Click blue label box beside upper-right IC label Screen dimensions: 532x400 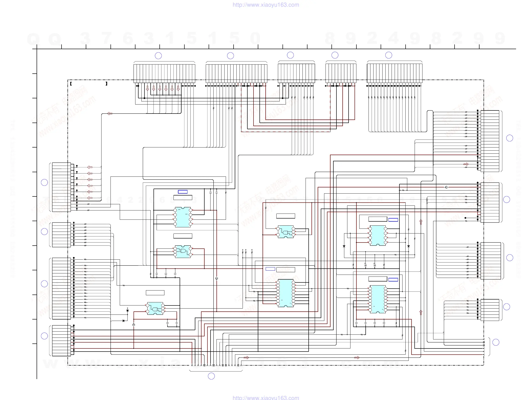(393, 220)
